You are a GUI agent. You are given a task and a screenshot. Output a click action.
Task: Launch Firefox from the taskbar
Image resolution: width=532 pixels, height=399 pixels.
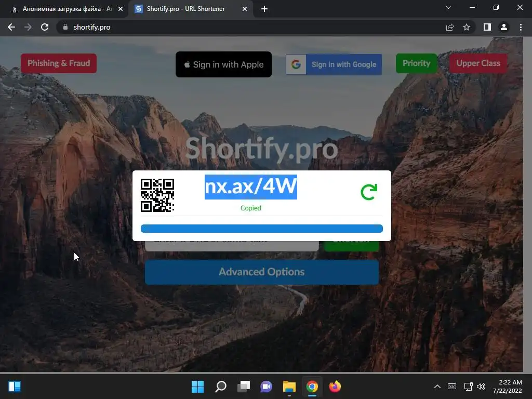[x=335, y=387]
